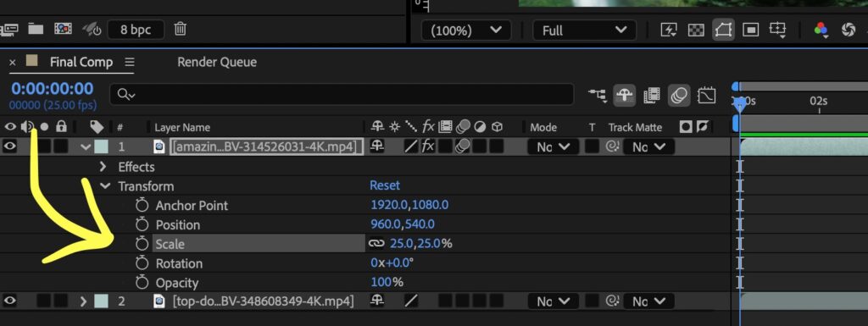The height and width of the screenshot is (326, 868).
Task: Click the Final Comp tab color swatch
Action: (32, 60)
